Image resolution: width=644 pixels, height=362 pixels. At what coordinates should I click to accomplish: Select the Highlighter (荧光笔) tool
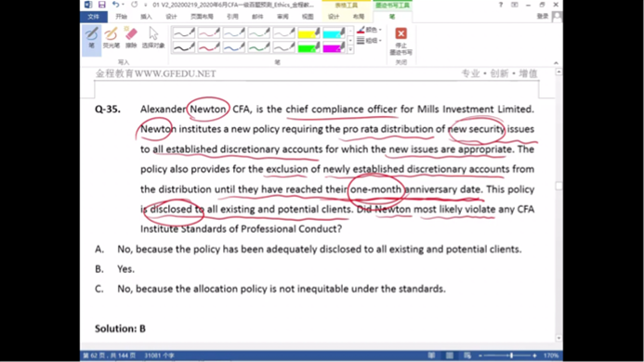pos(111,38)
